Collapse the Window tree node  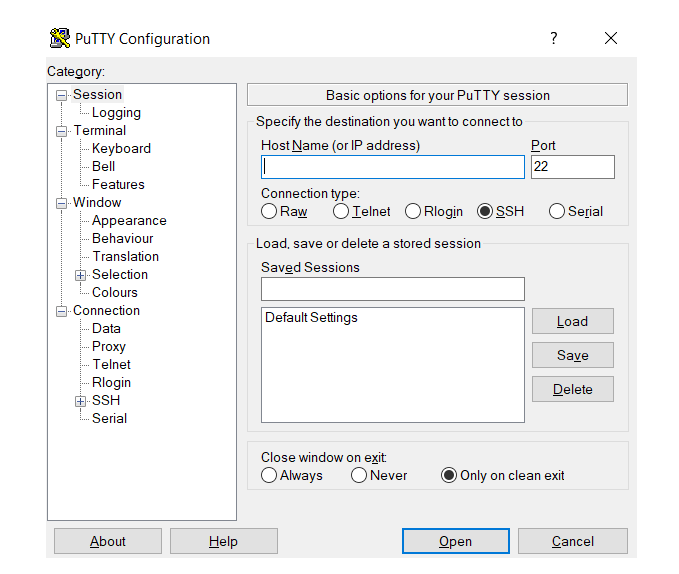coord(61,203)
